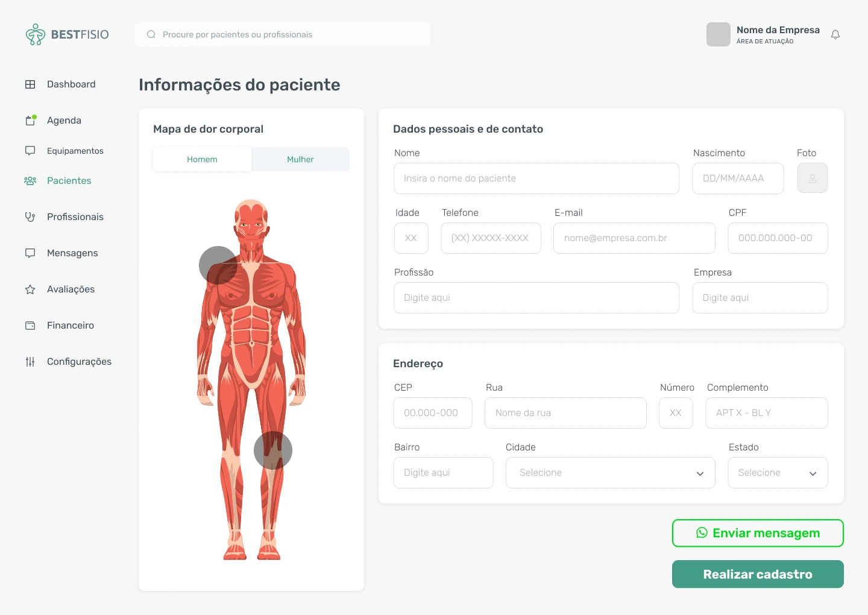The height and width of the screenshot is (615, 868).
Task: Click the Empresa input field
Action: click(760, 298)
